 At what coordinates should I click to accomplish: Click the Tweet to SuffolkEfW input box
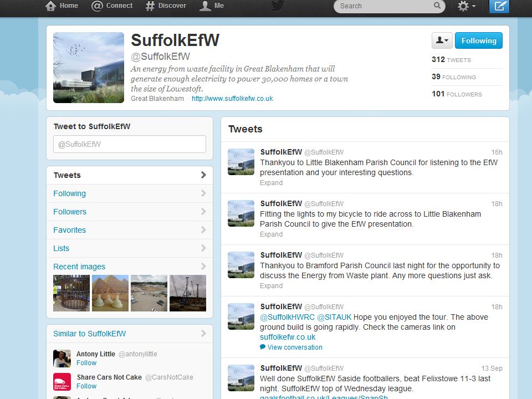pyautogui.click(x=130, y=144)
